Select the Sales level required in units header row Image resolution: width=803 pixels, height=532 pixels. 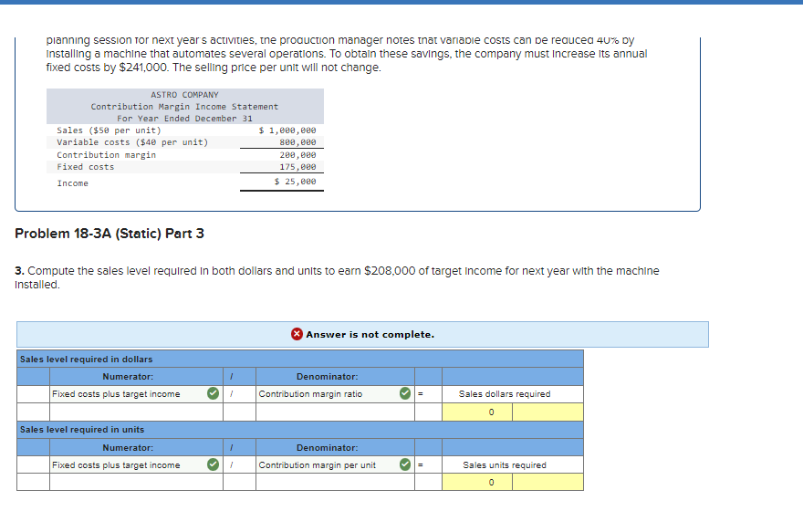pyautogui.click(x=87, y=429)
